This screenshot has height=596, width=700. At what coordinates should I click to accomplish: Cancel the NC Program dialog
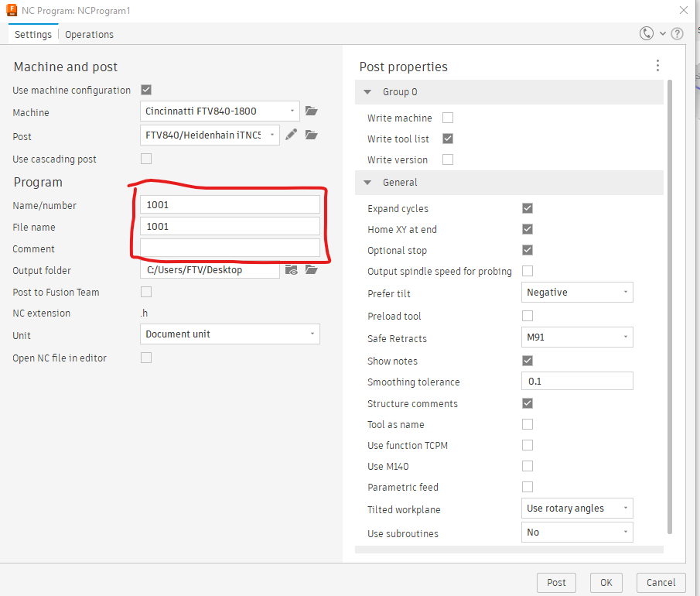[x=661, y=582]
